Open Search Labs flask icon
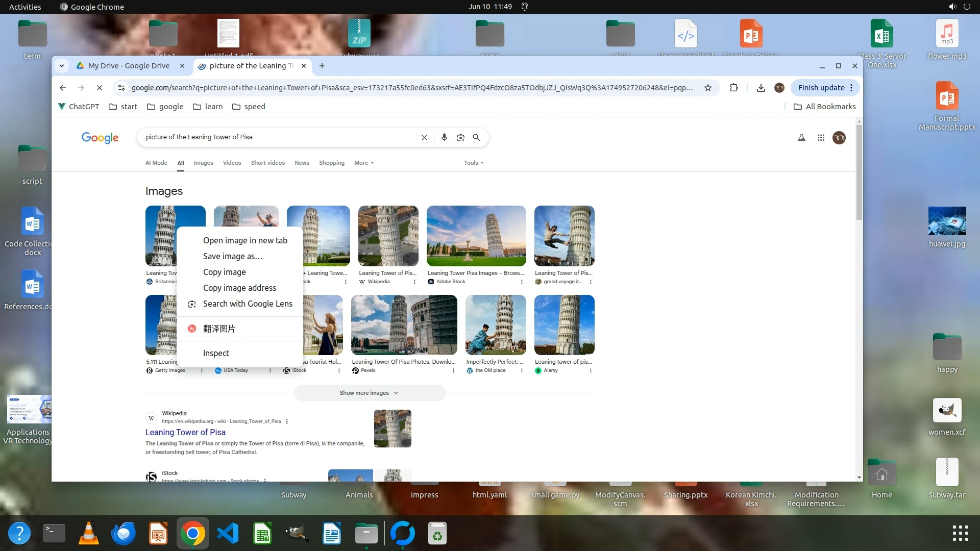Screen dimensions: 980x551 coord(801,138)
